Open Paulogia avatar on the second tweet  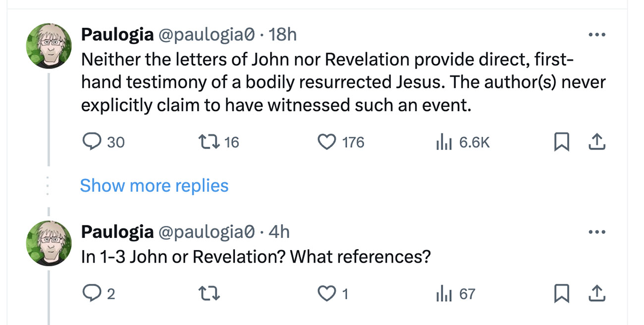(49, 243)
